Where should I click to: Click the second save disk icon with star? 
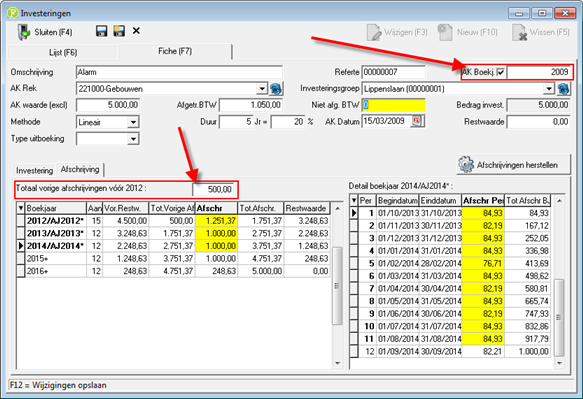[119, 31]
